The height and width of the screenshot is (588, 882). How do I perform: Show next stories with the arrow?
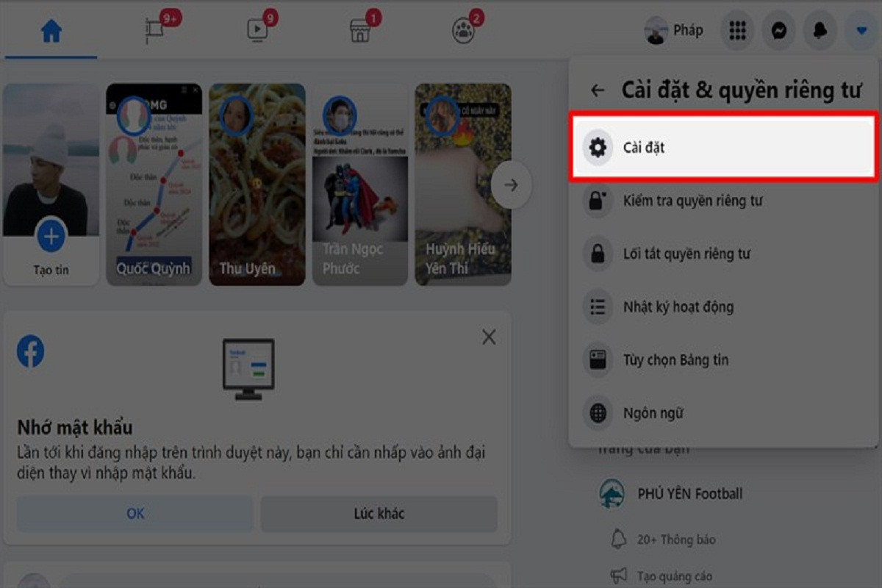pos(512,185)
